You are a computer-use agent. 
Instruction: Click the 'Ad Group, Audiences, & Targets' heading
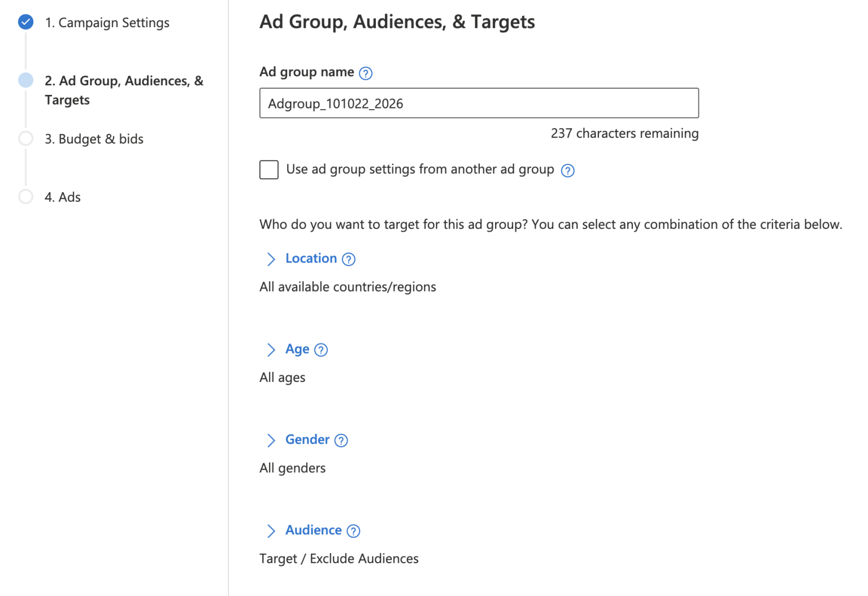[397, 22]
